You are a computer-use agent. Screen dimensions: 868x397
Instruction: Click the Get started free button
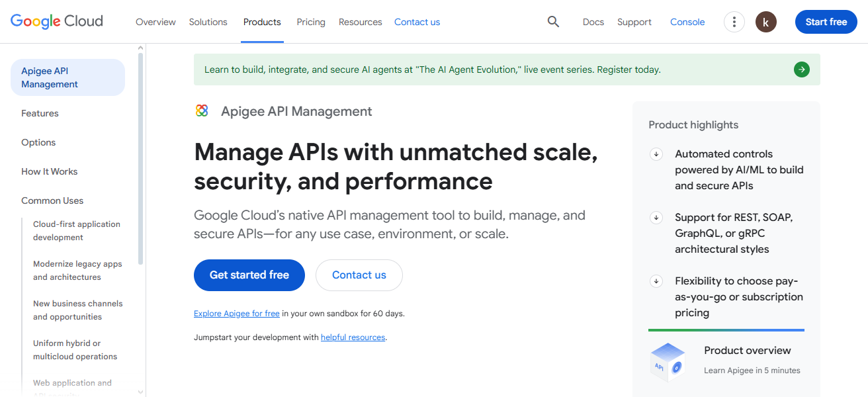point(249,275)
